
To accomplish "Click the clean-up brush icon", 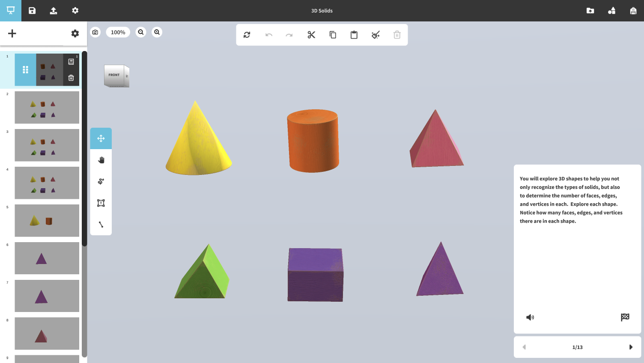I will click(376, 35).
